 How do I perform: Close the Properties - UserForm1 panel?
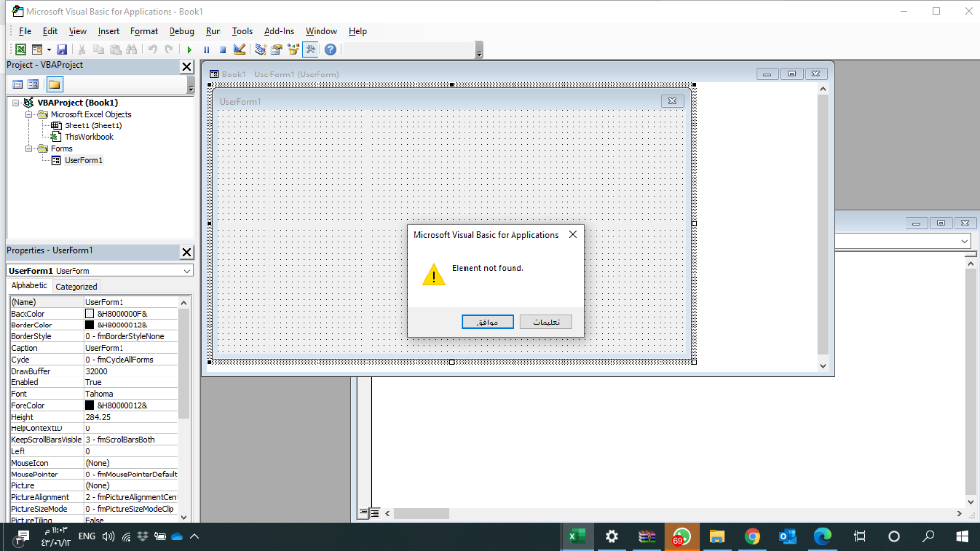click(187, 252)
